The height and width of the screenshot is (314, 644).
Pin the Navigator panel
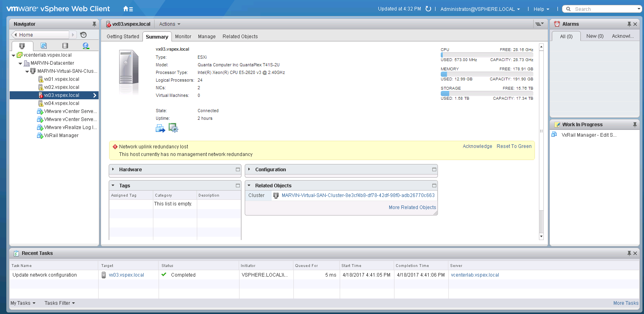click(x=94, y=24)
